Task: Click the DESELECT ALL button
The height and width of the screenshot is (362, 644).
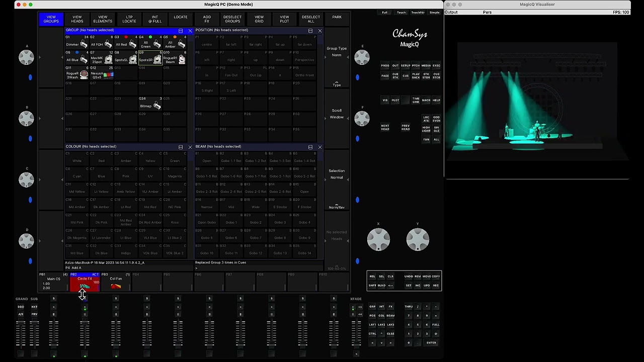Action: [x=310, y=19]
